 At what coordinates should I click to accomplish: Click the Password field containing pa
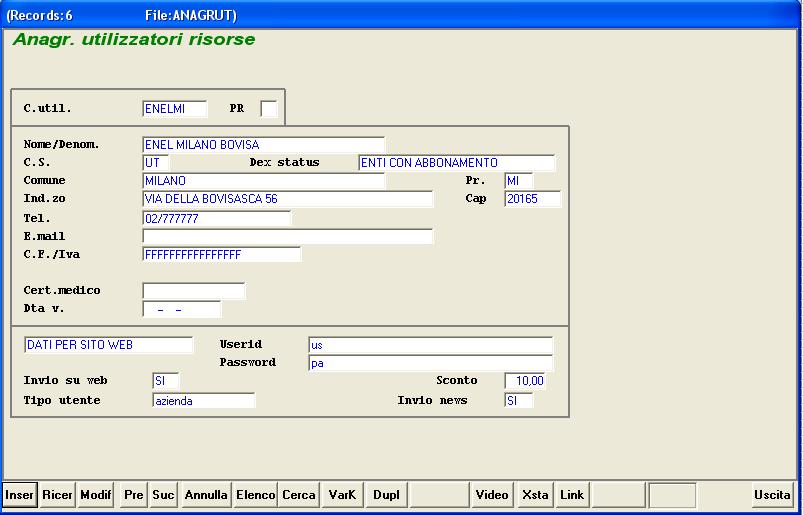click(430, 363)
